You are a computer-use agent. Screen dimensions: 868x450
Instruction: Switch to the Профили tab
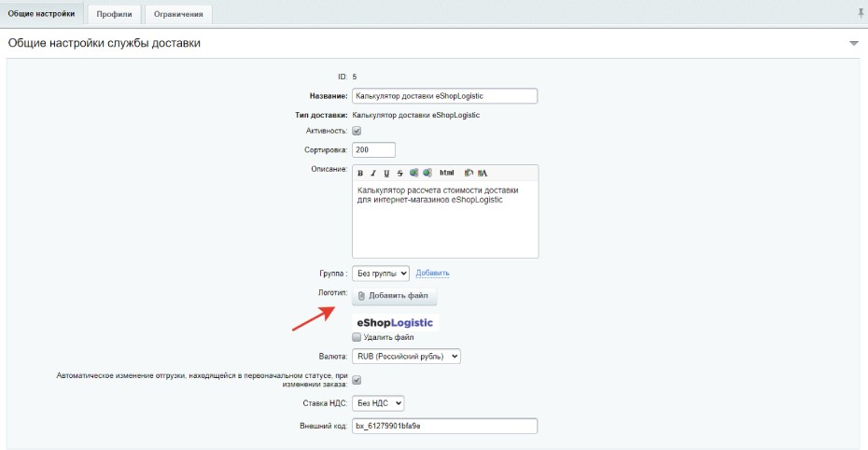pyautogui.click(x=114, y=14)
